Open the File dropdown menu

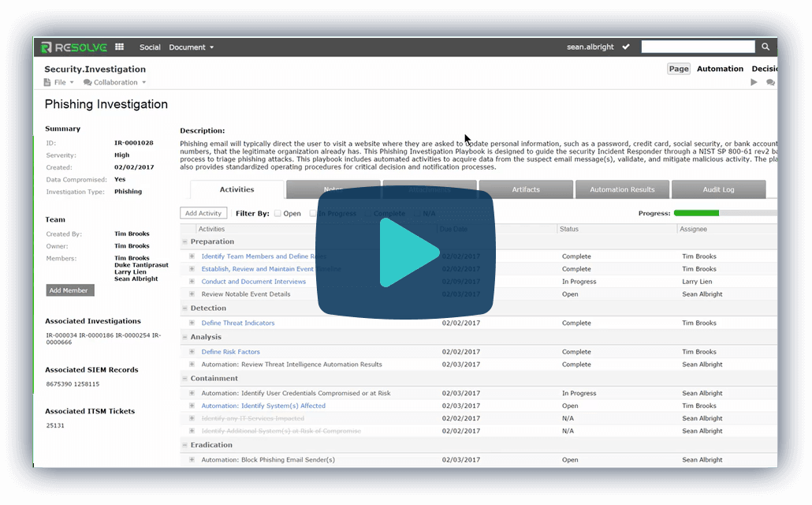[60, 82]
